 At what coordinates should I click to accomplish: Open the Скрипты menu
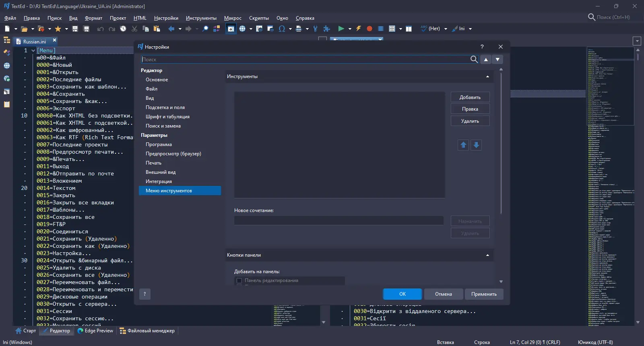259,18
